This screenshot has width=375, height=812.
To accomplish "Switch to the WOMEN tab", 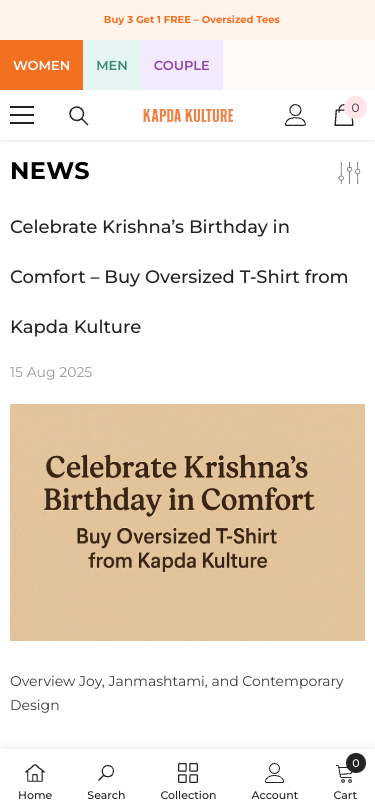I will [41, 65].
